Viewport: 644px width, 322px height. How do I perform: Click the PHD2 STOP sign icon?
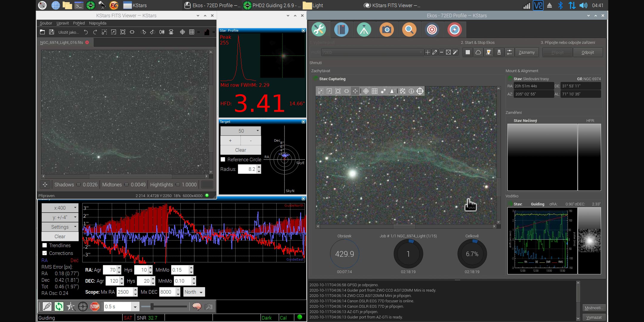click(95, 306)
